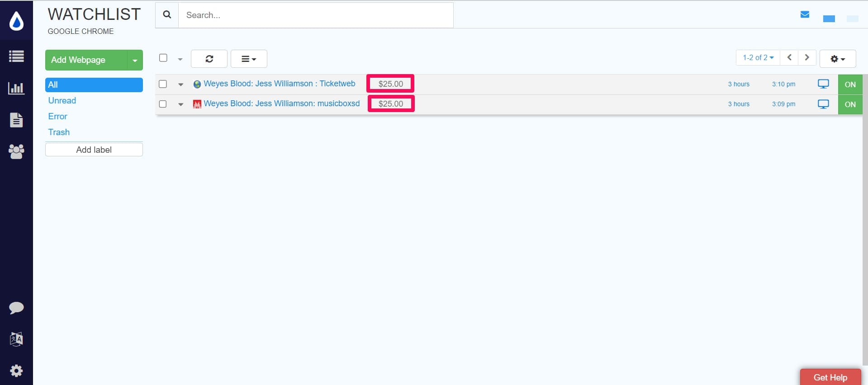This screenshot has width=868, height=385.
Task: Click the Search input field
Action: click(x=316, y=15)
